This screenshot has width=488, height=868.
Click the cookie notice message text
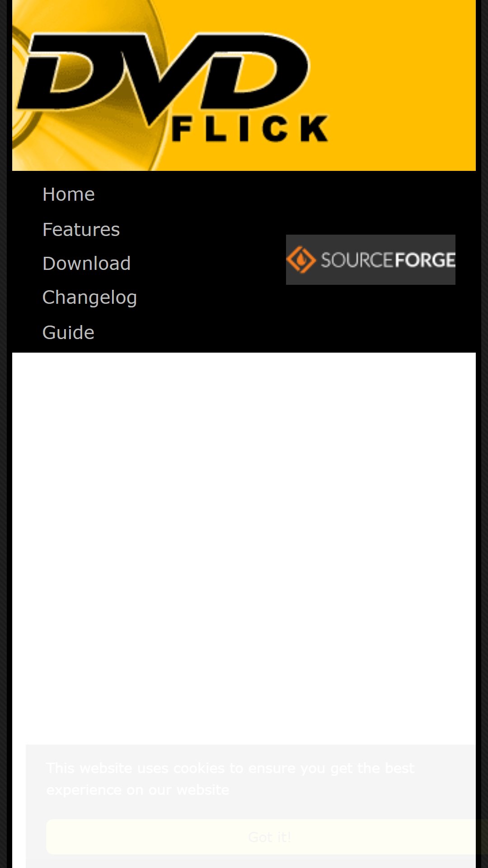(230, 779)
